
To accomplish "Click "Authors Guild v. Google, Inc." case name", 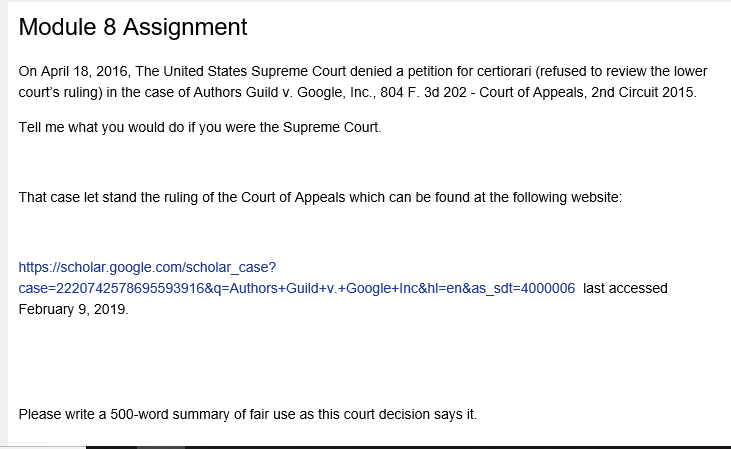I will point(282,92).
